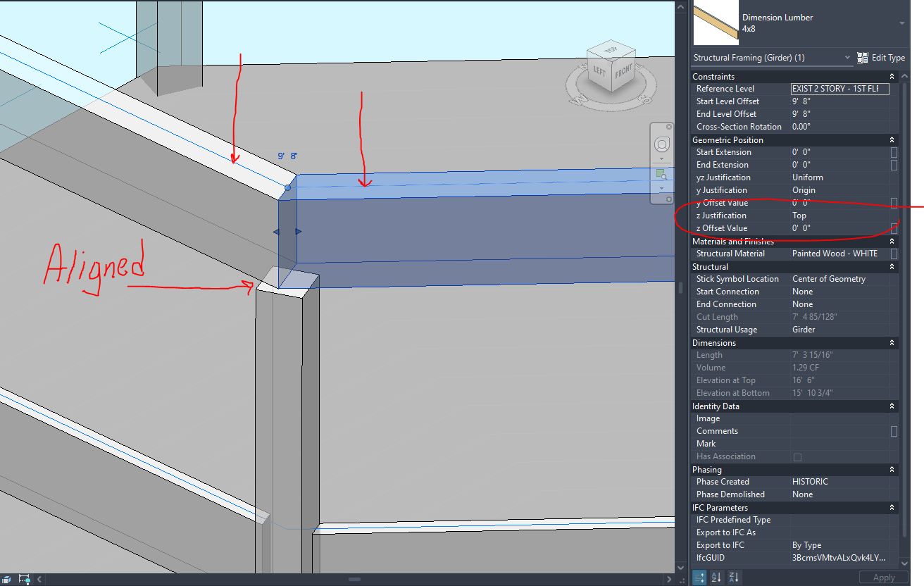Click the association box beside z Offset Value
The image size is (924, 586).
point(893,228)
